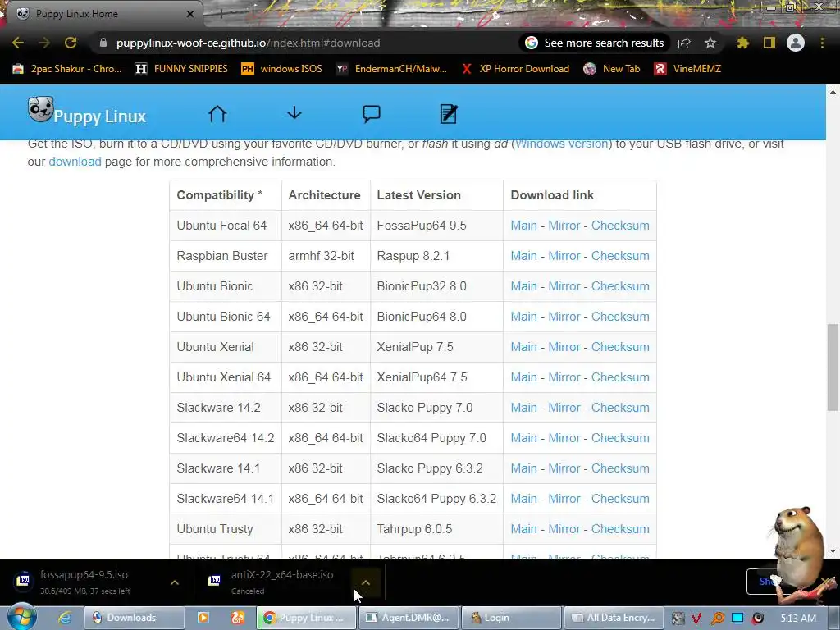840x630 pixels.
Task: Click Checksum link for XenialPup64 7.5
Action: pyautogui.click(x=620, y=377)
